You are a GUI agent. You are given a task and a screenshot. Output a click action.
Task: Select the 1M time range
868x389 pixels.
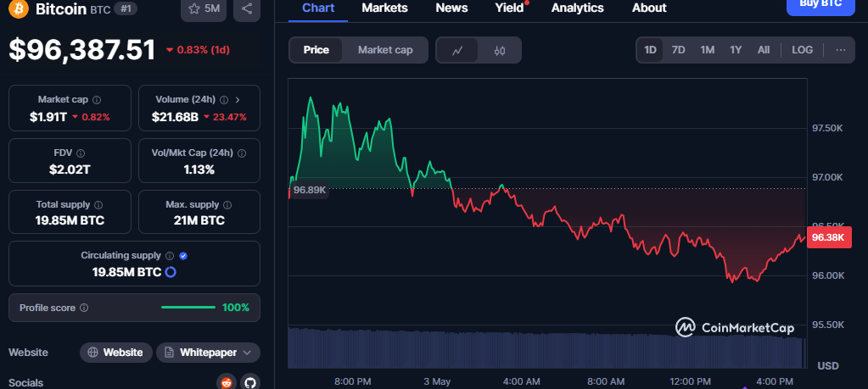tap(707, 50)
